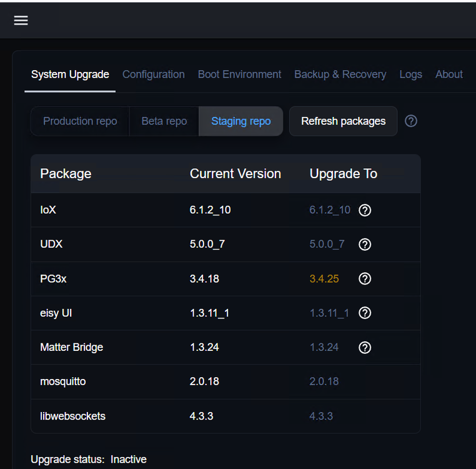
Task: Click IoX upgrade version 6.1.2_10
Action: (330, 210)
